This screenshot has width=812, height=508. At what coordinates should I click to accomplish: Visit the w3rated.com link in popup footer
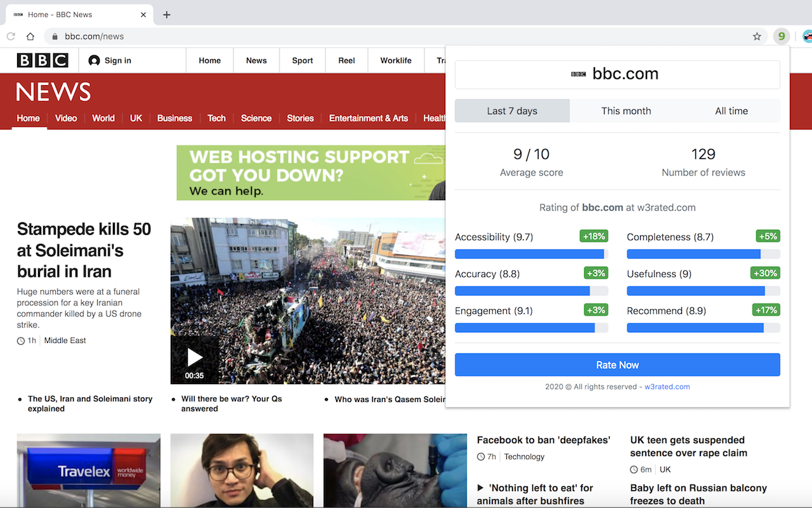[667, 386]
